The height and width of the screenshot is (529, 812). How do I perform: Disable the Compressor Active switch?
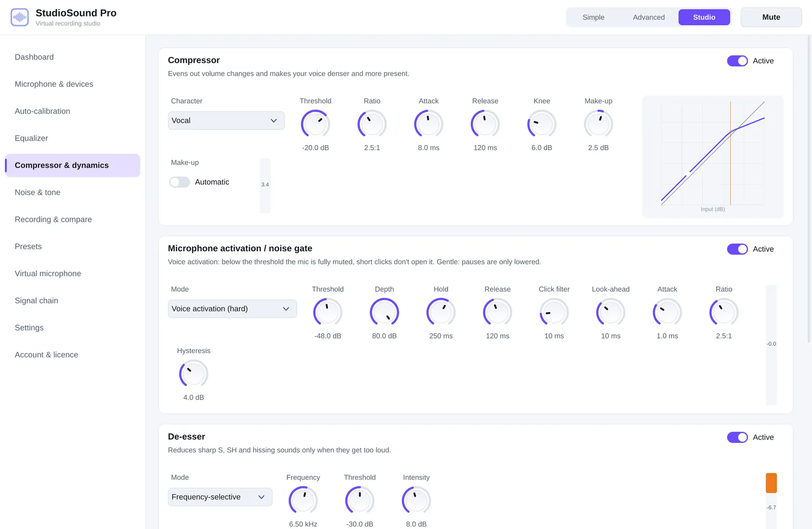(x=737, y=61)
